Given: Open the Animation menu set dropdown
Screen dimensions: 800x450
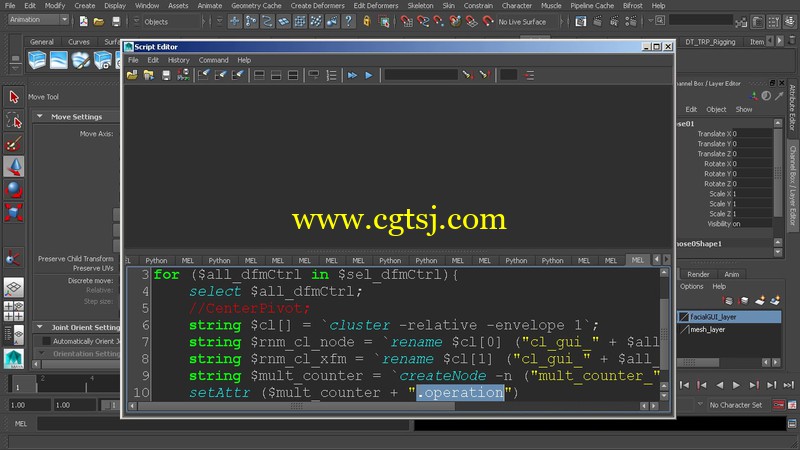Looking at the screenshot, I should click(x=38, y=19).
